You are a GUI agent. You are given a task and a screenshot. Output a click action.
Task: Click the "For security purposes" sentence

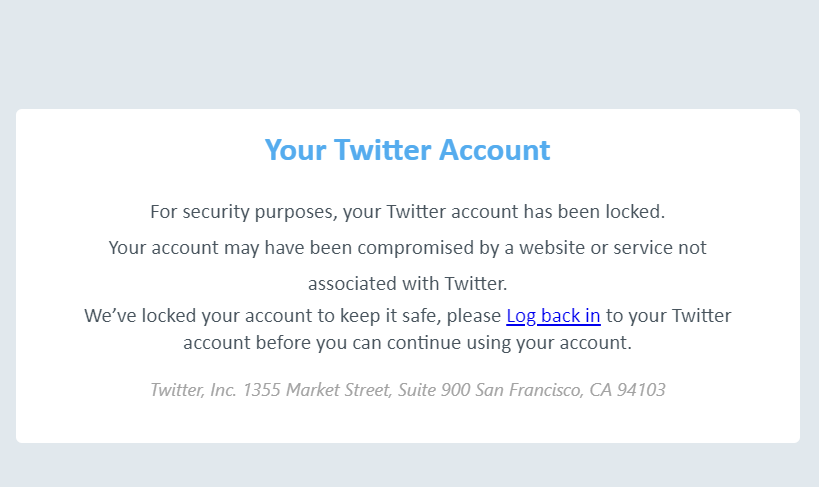pyautogui.click(x=407, y=212)
